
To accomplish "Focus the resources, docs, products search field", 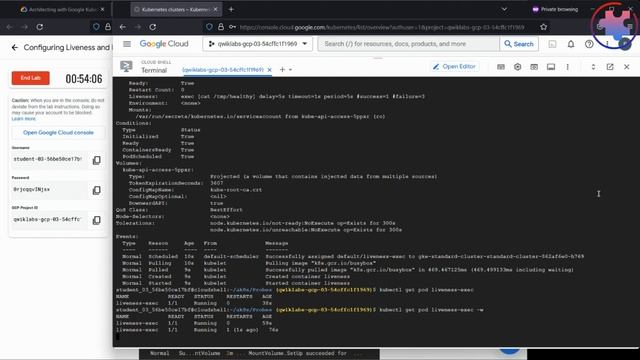I will coord(409,44).
